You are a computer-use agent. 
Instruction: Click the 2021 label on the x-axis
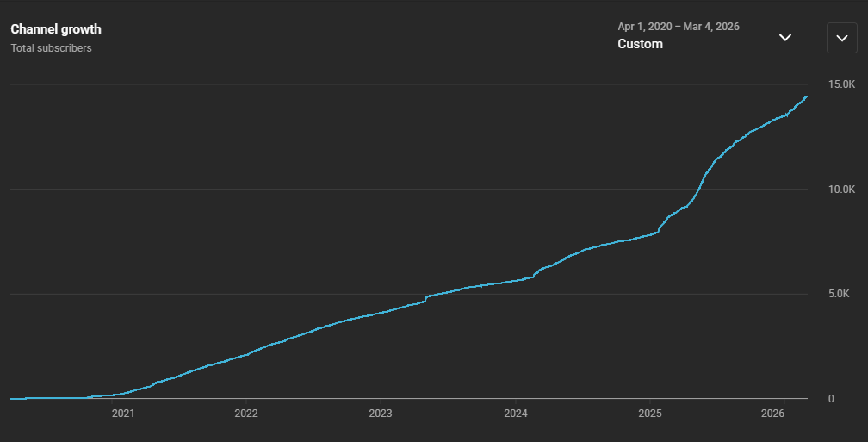pos(123,414)
